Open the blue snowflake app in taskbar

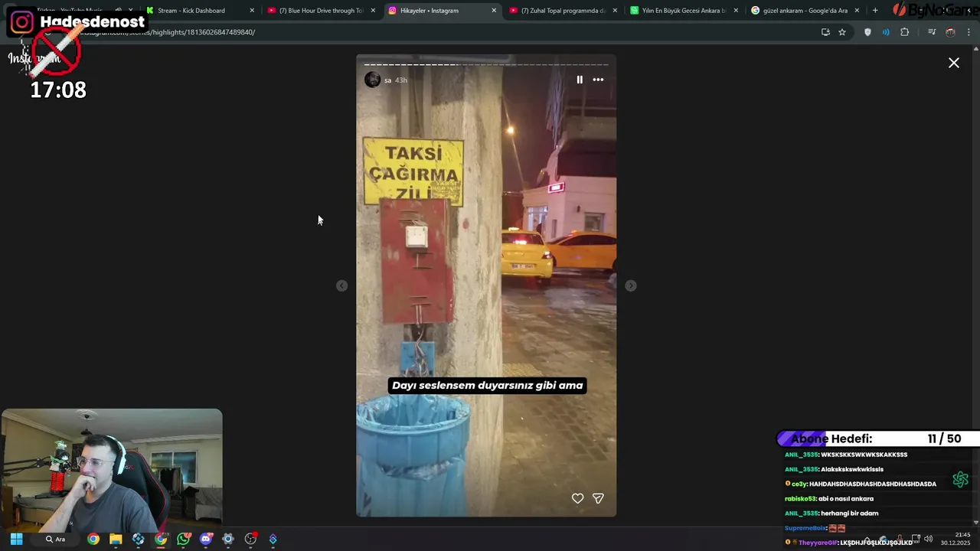point(138,539)
